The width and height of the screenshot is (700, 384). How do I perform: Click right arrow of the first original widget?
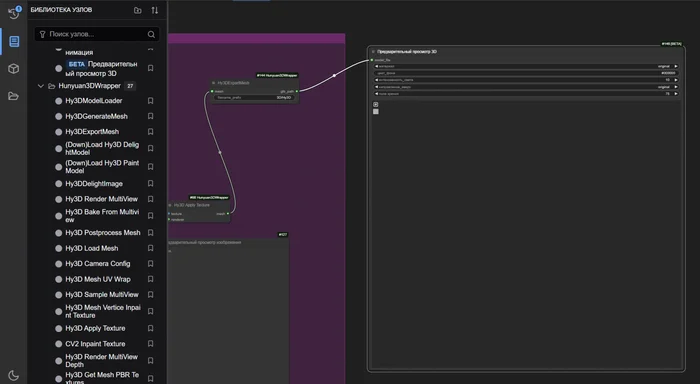click(x=676, y=66)
